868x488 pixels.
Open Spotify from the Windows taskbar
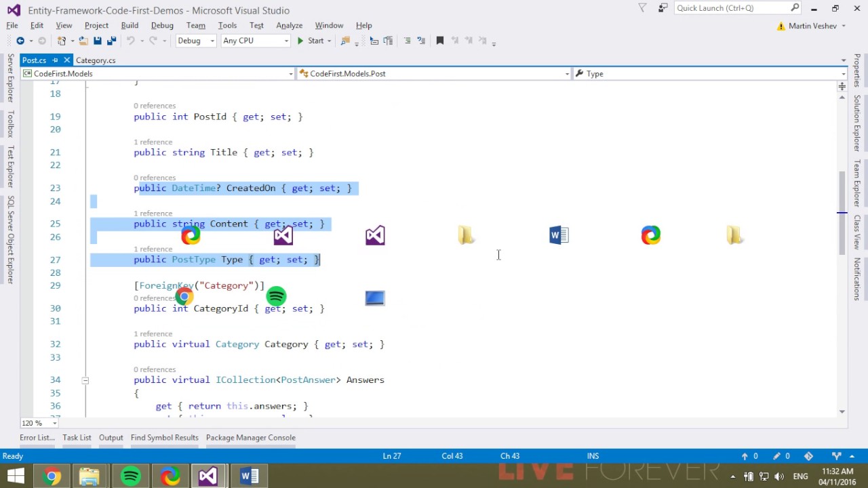click(x=131, y=476)
